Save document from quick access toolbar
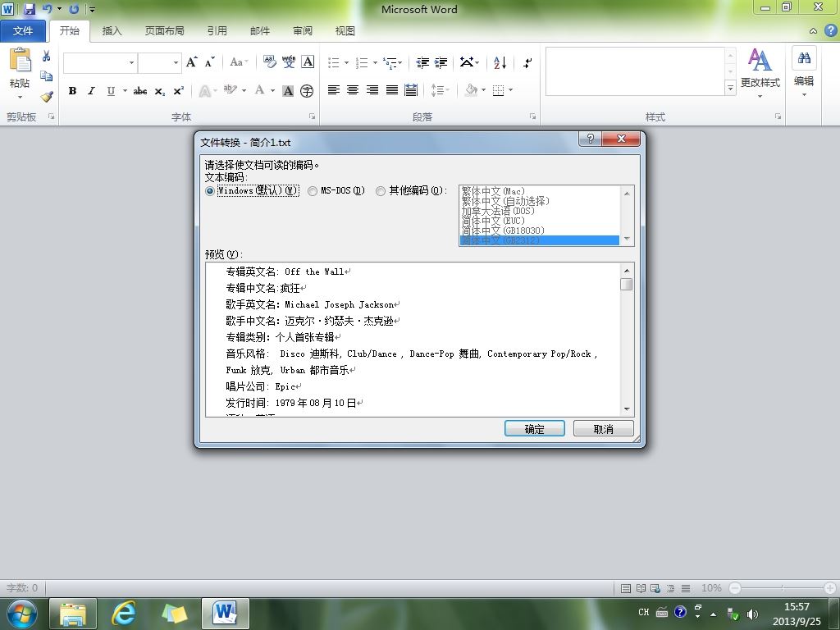This screenshot has width=840, height=630. pyautogui.click(x=29, y=9)
